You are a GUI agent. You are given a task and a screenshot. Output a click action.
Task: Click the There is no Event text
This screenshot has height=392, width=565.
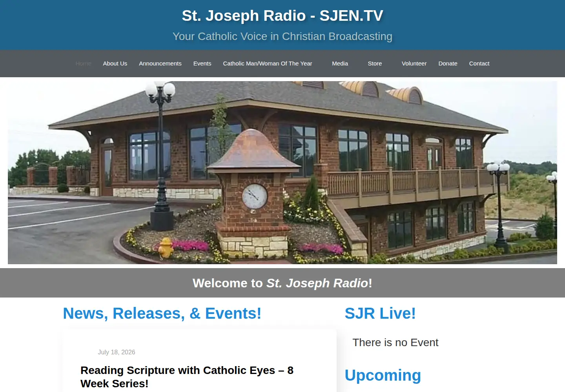pyautogui.click(x=395, y=343)
